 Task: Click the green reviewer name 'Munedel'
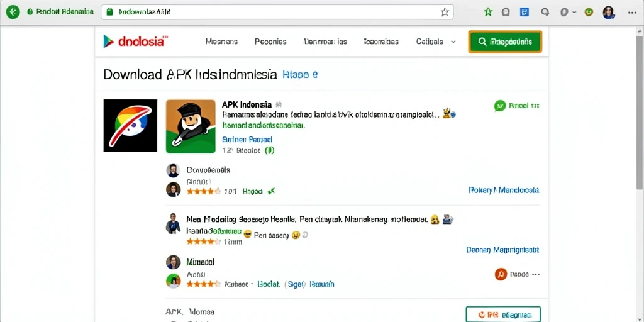point(200,262)
